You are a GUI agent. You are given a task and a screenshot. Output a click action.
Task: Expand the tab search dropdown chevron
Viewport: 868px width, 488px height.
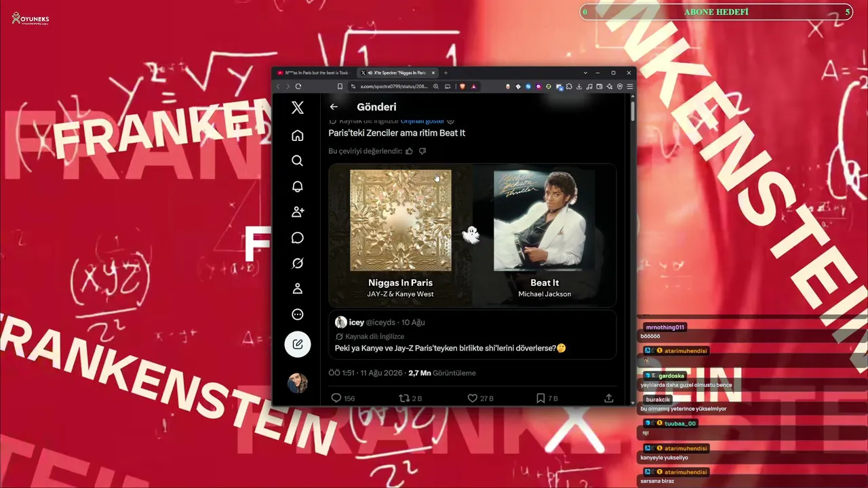[x=585, y=73]
